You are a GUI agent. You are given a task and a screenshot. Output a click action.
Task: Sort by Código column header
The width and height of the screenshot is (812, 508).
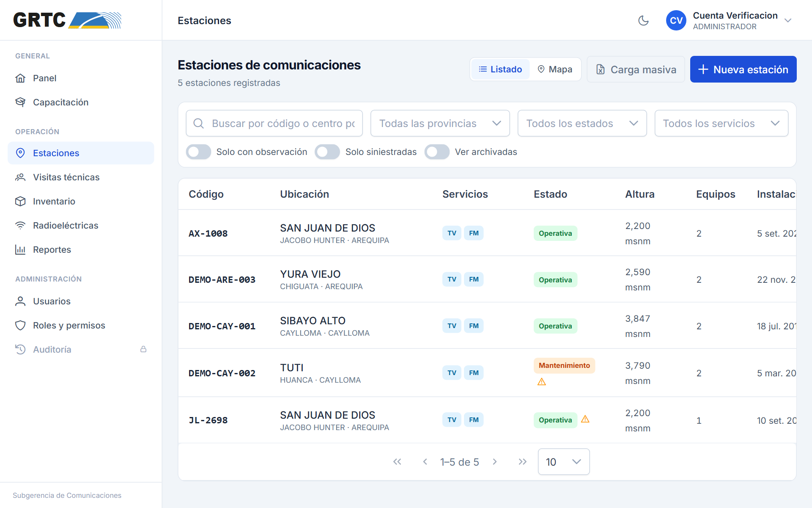(206, 194)
